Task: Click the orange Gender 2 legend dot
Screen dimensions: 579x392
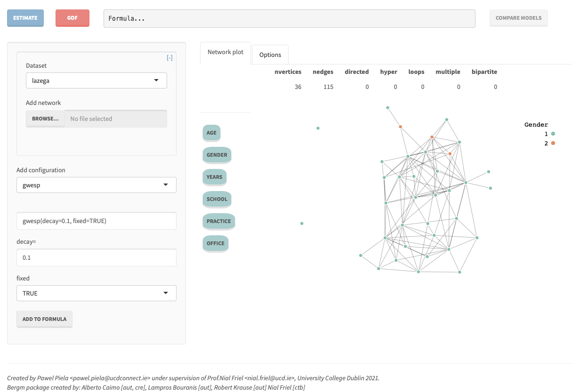Action: (553, 143)
